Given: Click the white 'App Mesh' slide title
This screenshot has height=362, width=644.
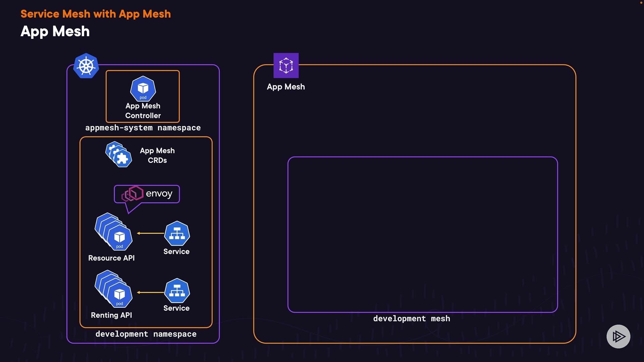Looking at the screenshot, I should 55,32.
